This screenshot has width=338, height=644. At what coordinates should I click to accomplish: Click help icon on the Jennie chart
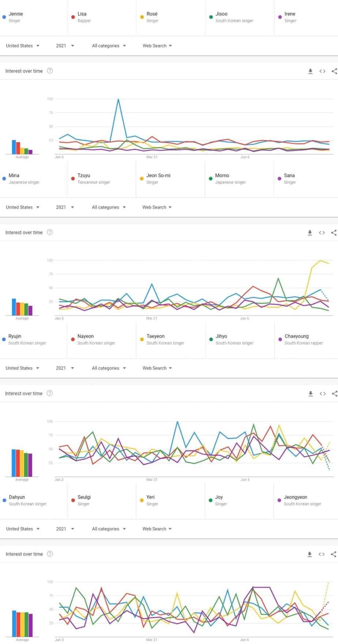tap(50, 71)
